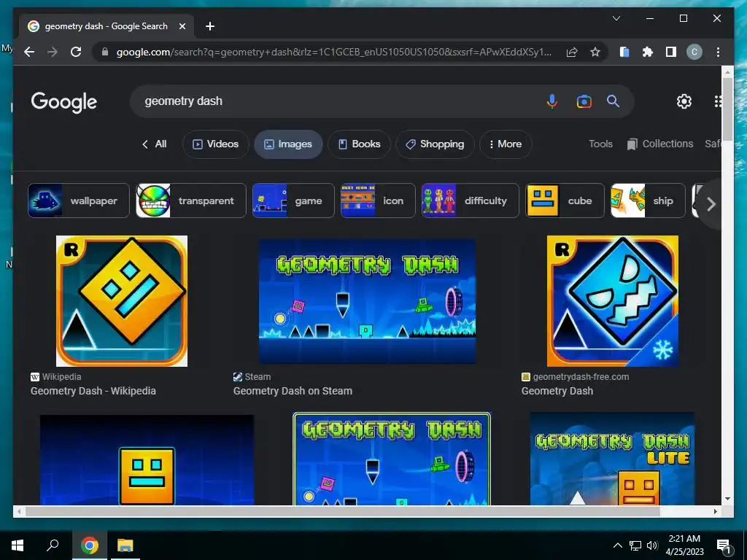
Task: Open tab search chevron in title bar
Action: tap(616, 18)
